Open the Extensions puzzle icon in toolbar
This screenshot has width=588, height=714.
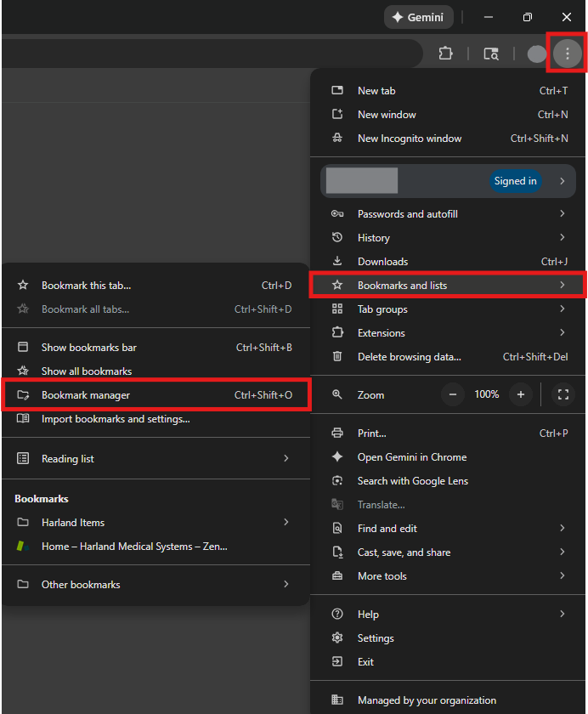(x=445, y=54)
